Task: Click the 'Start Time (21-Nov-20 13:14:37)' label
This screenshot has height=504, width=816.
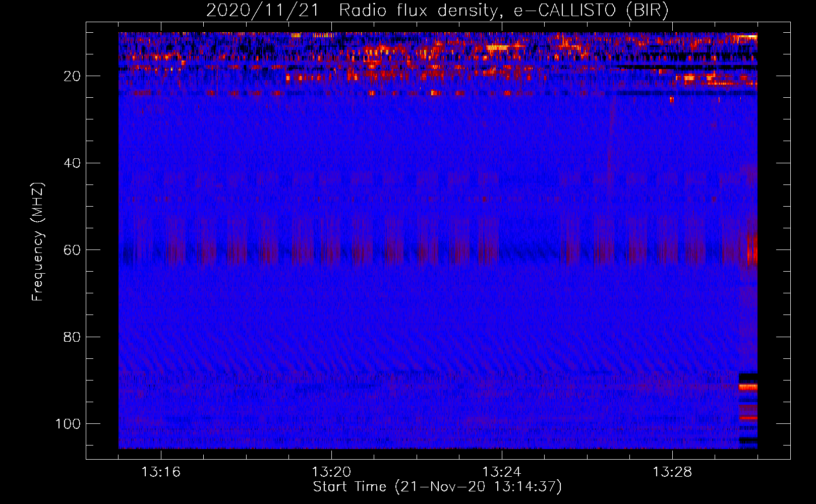Action: [437, 487]
